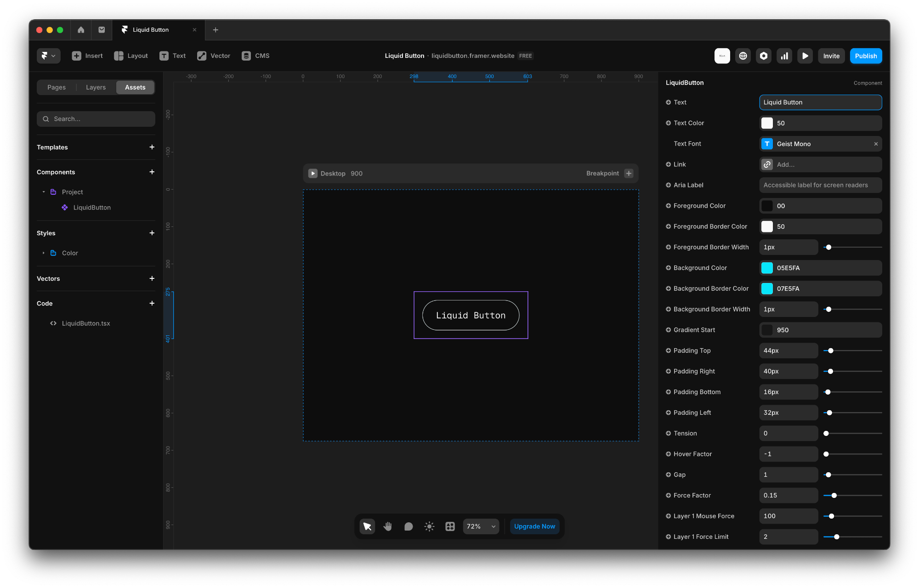Screen dimensions: 919x588
Task: Toggle the dark/light canvas mode icon
Action: coord(429,526)
